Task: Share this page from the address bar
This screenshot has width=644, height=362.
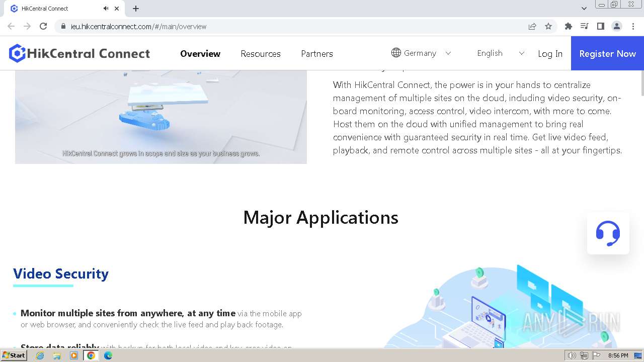Action: point(532,26)
